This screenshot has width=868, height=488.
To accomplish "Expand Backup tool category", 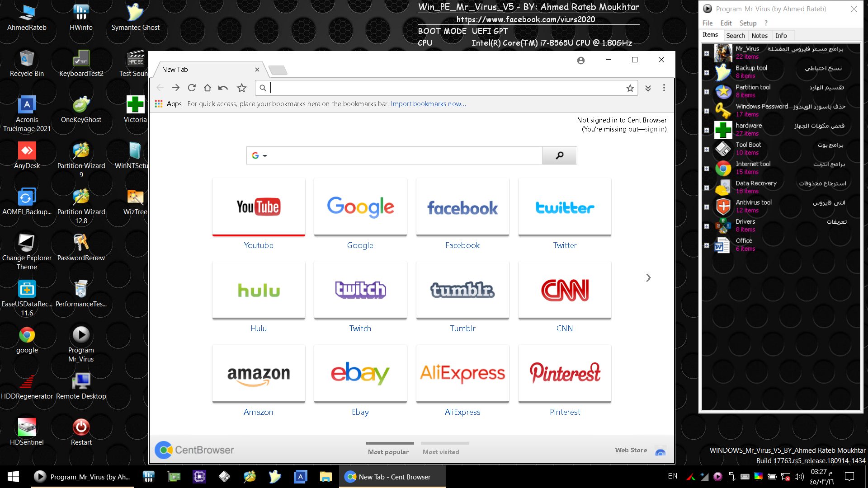I will (x=707, y=72).
